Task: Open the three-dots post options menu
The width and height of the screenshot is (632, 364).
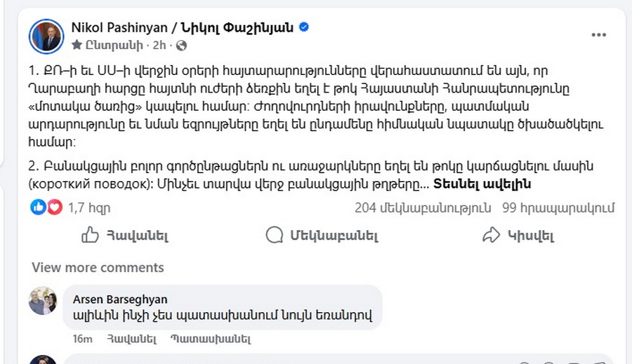Action: 598,34
